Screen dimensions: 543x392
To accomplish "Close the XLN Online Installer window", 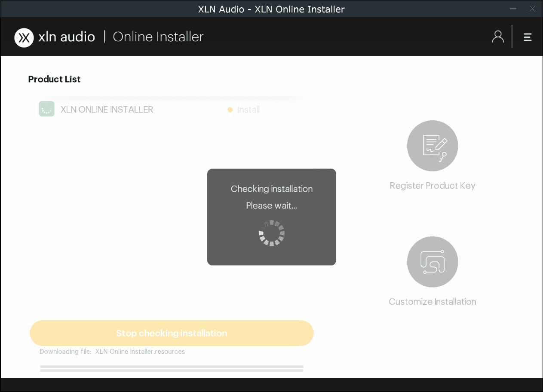I will click(532, 9).
